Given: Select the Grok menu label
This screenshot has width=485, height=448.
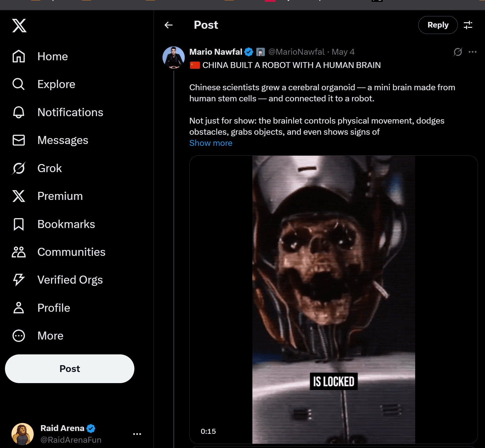Looking at the screenshot, I should click(x=49, y=168).
